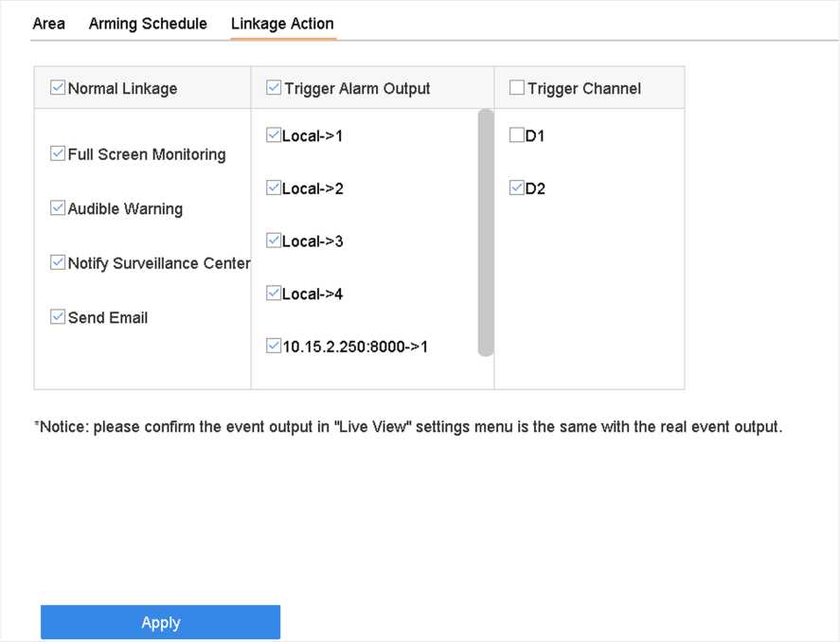Disable Full Screen Monitoring
Image resolution: width=840 pixels, height=642 pixels.
pos(59,154)
